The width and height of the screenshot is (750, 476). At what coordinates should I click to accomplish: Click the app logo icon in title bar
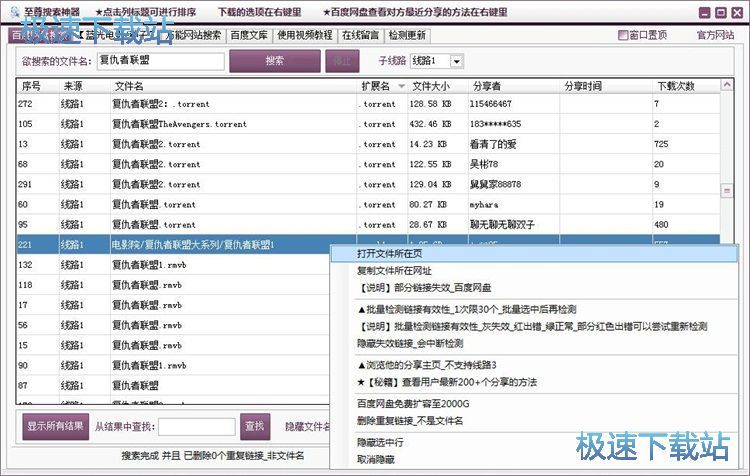[x=14, y=11]
